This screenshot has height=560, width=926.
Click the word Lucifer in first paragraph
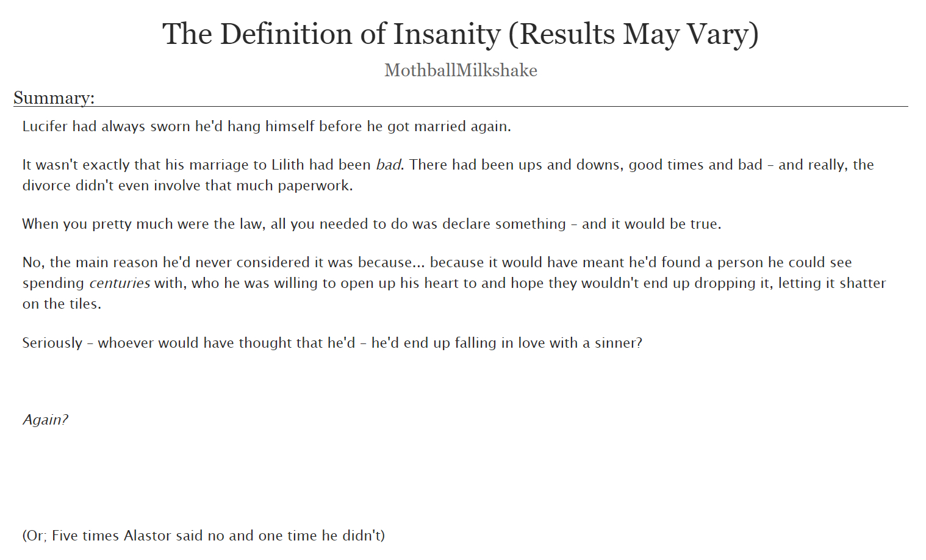pyautogui.click(x=45, y=126)
